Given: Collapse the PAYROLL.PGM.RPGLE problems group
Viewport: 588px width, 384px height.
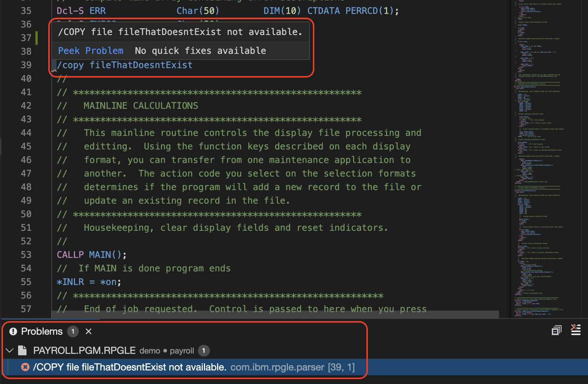Looking at the screenshot, I should pyautogui.click(x=10, y=351).
